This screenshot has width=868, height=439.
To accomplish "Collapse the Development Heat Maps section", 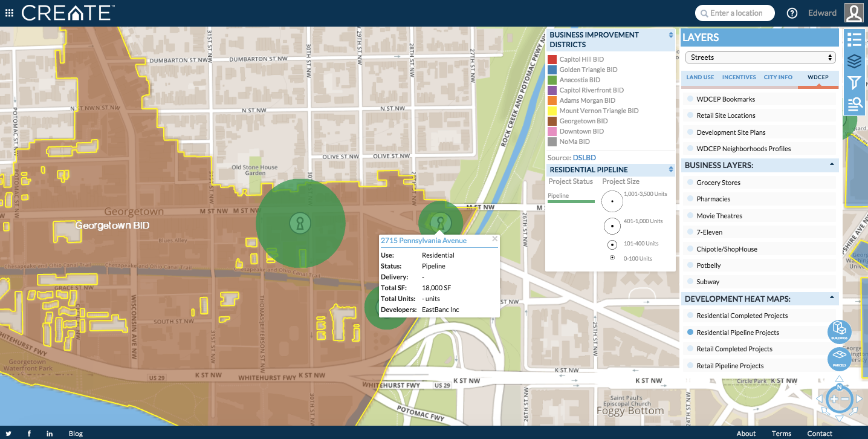I will (x=832, y=298).
